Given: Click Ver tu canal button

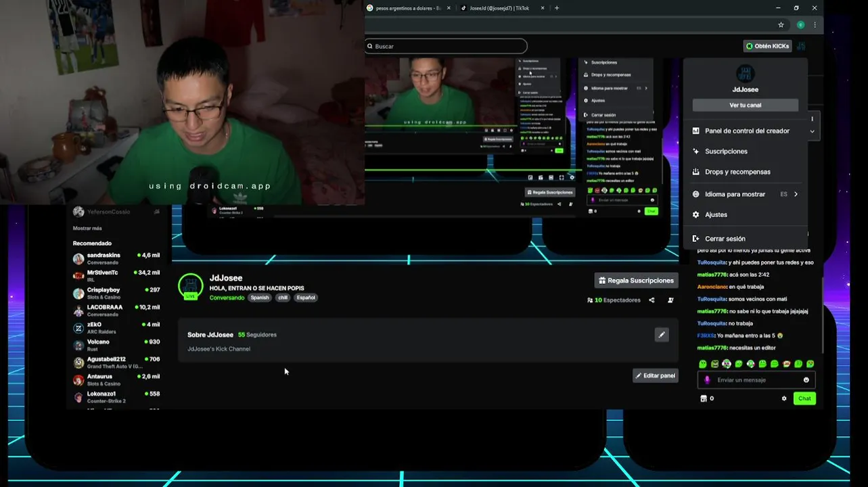Looking at the screenshot, I should [x=745, y=105].
